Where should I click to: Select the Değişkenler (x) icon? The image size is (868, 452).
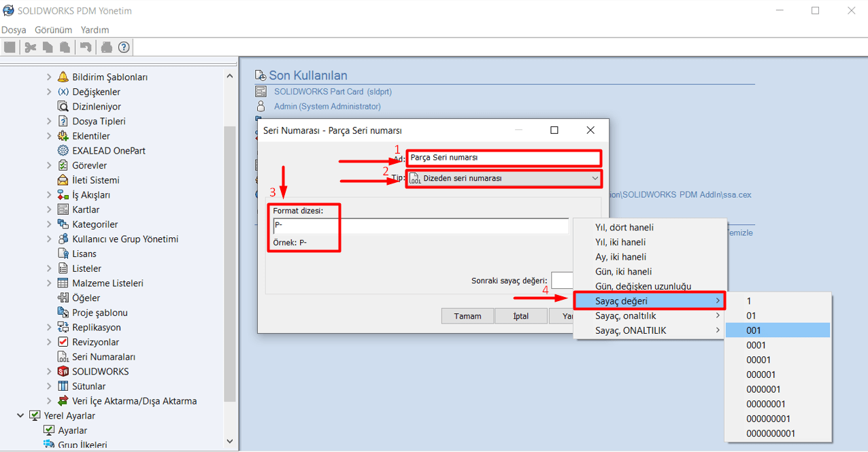[x=63, y=92]
